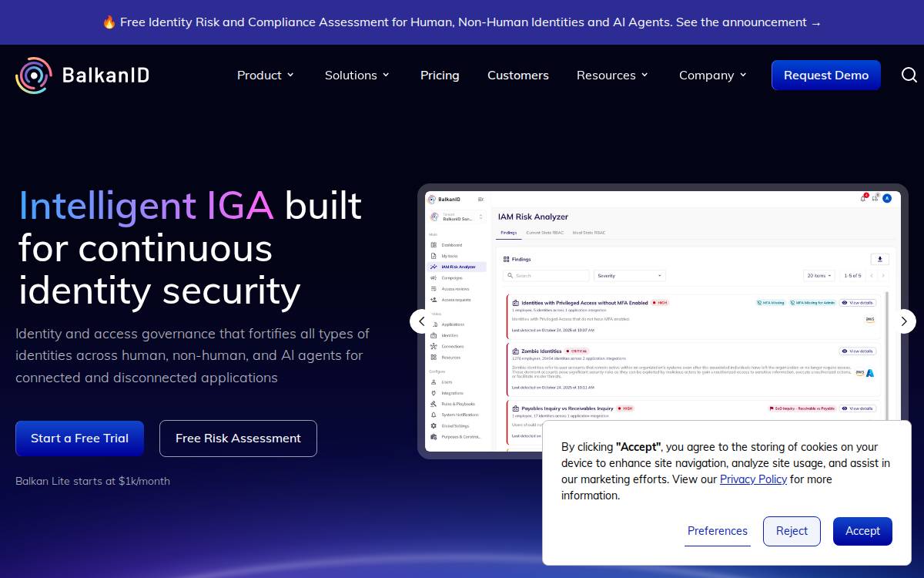The width and height of the screenshot is (924, 578).
Task: Click the collapse sidebar icon beside the BalkanID app logo
Action: 480,199
